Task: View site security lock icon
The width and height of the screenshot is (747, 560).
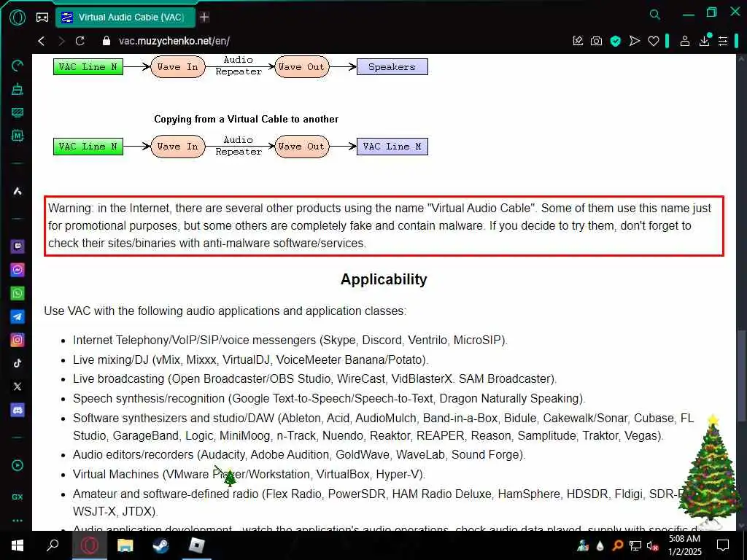Action: tap(107, 41)
